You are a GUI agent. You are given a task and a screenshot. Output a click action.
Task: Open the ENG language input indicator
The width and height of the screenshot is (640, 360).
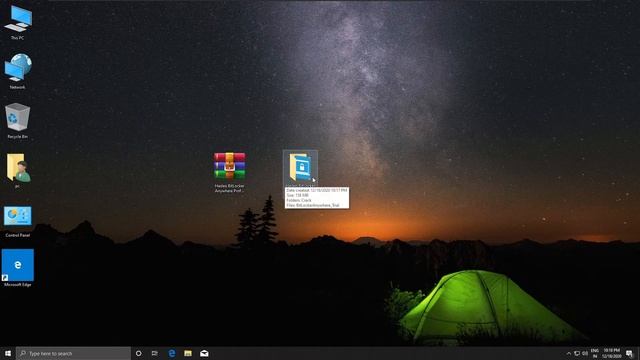[x=595, y=353]
